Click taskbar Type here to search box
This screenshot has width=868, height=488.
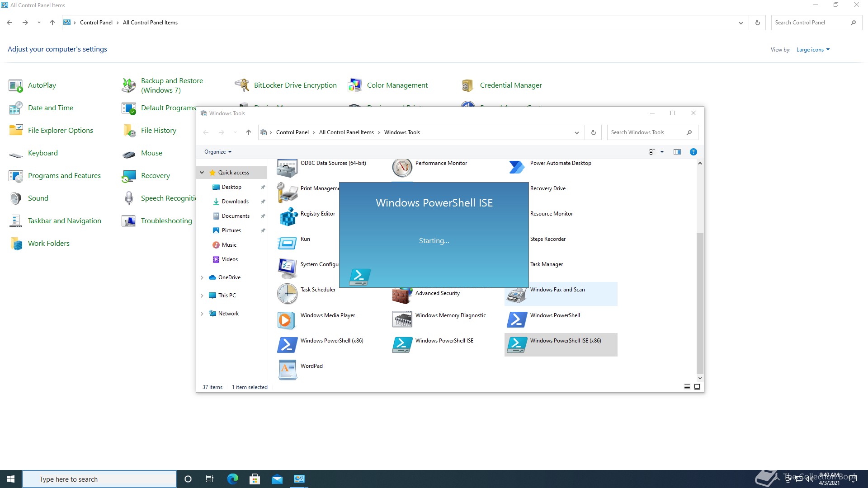point(99,479)
